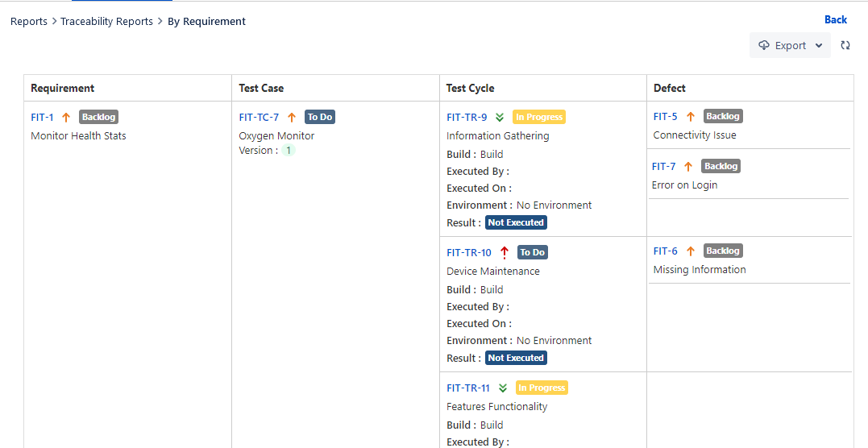
Task: Navigate to Reports breadcrumb
Action: point(29,22)
